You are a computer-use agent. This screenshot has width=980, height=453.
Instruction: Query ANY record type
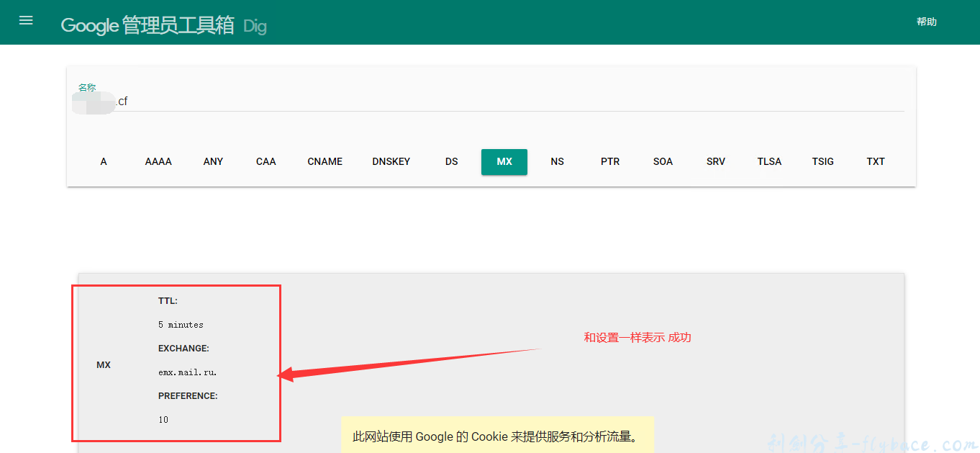(x=213, y=161)
